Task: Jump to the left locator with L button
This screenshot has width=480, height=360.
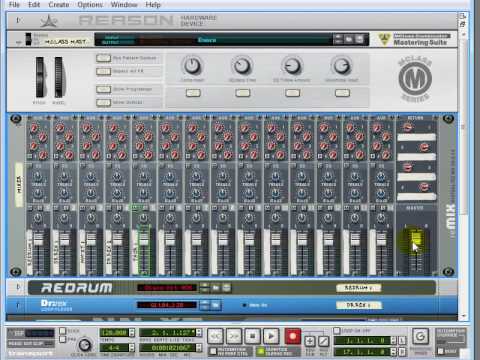Action: [402, 341]
